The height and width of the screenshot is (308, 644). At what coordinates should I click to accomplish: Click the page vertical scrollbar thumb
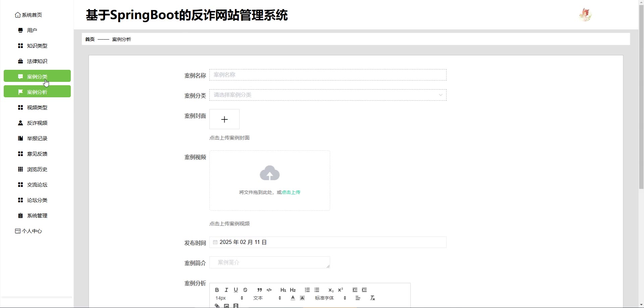tap(641, 97)
